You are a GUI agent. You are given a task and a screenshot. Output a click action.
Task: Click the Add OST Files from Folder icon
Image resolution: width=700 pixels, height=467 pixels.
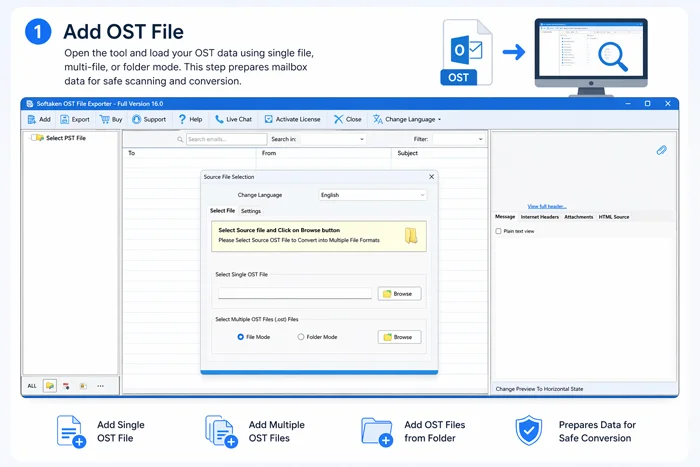[377, 432]
